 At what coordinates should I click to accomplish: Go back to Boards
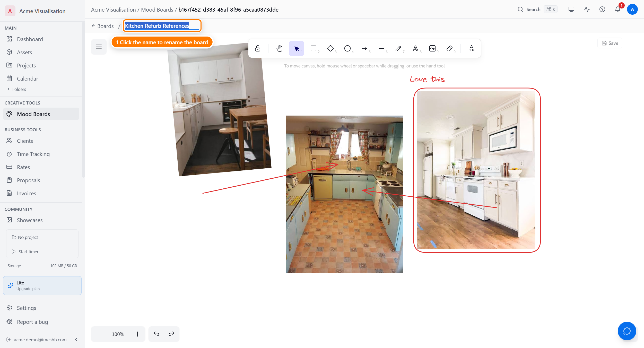(103, 26)
